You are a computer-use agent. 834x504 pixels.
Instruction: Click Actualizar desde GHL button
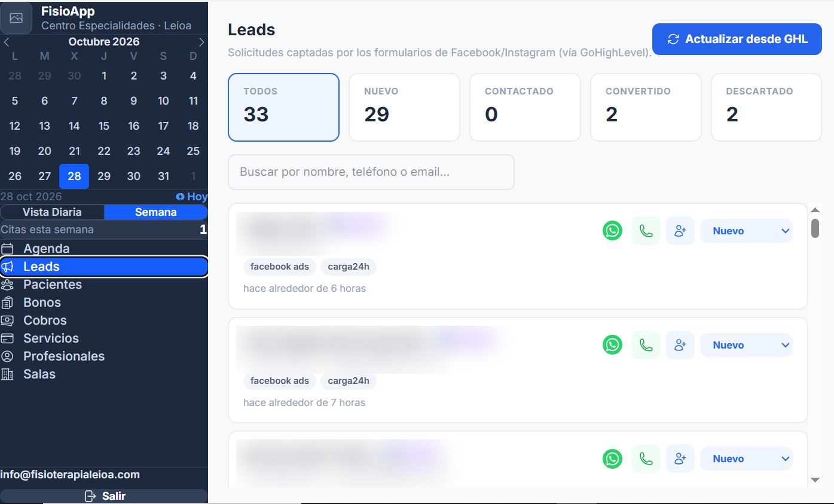[x=737, y=39]
